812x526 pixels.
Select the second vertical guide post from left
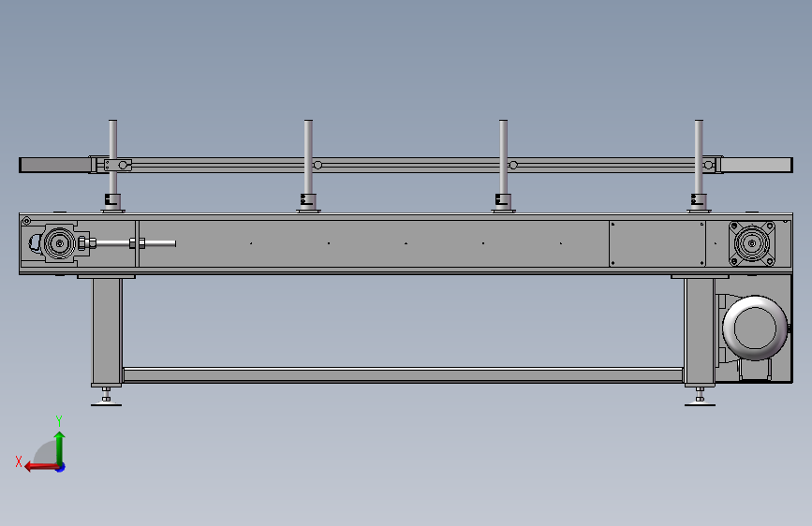(x=308, y=158)
